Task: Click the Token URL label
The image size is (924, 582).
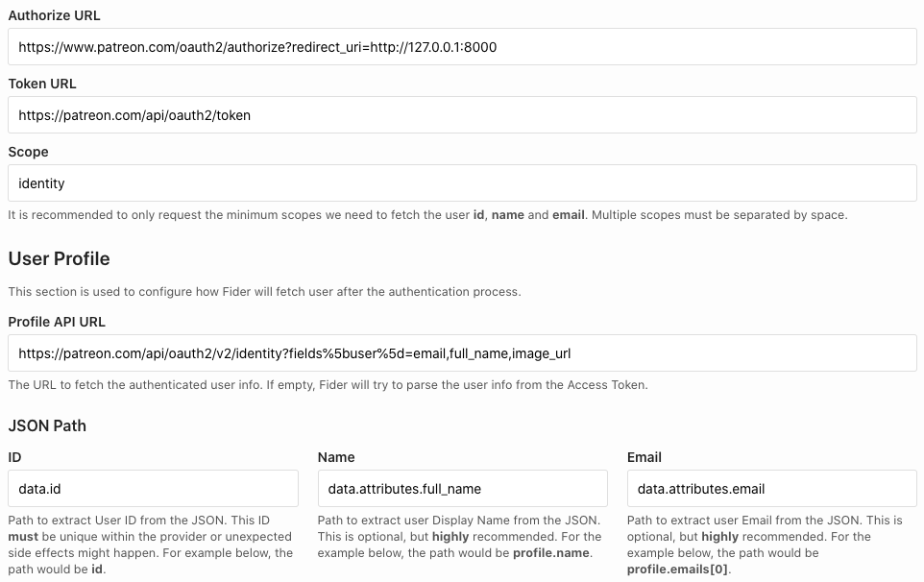Action: click(x=40, y=84)
